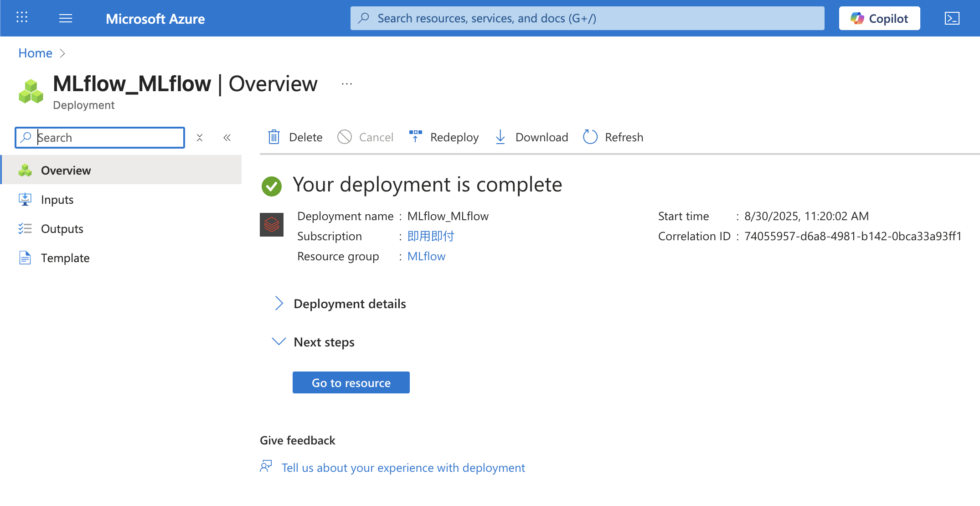Select the Deployment name value MLflow_MLflow

click(448, 216)
